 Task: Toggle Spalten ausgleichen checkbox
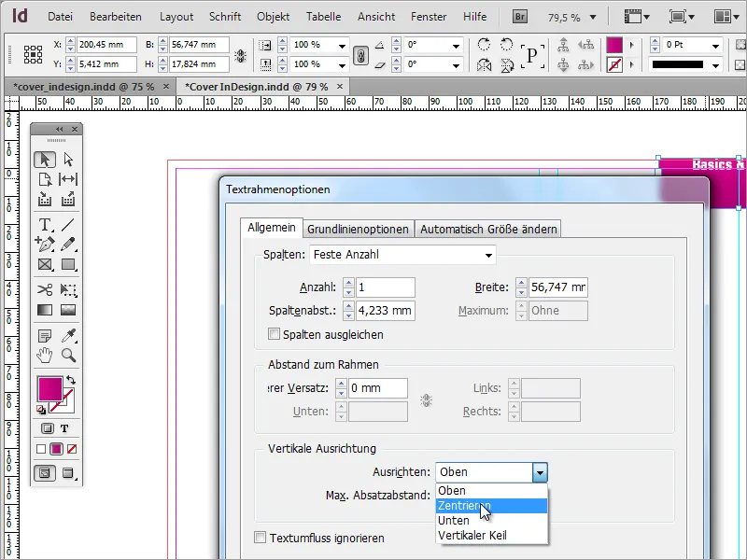(274, 334)
